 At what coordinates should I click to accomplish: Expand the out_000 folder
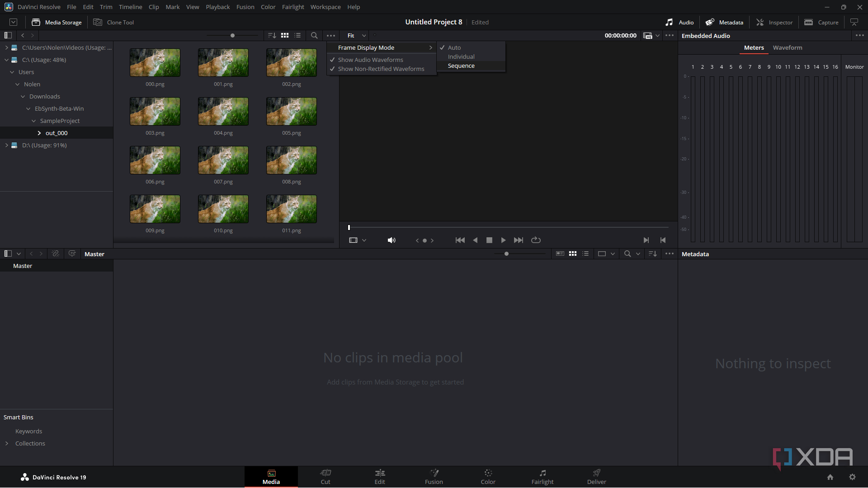39,133
